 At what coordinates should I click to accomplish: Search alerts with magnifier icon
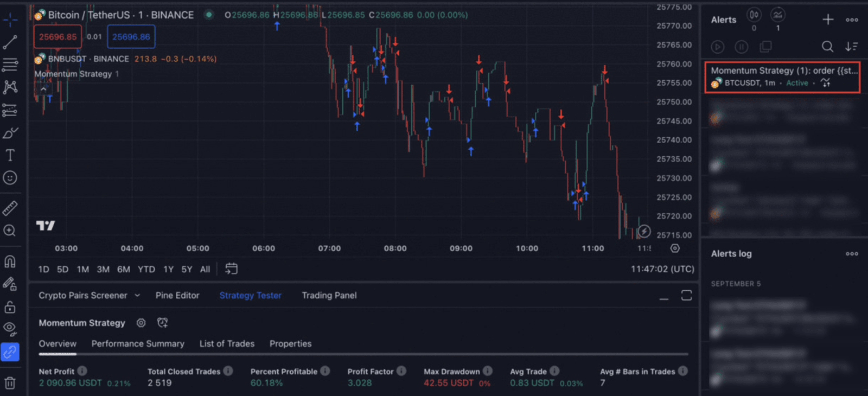pos(827,47)
